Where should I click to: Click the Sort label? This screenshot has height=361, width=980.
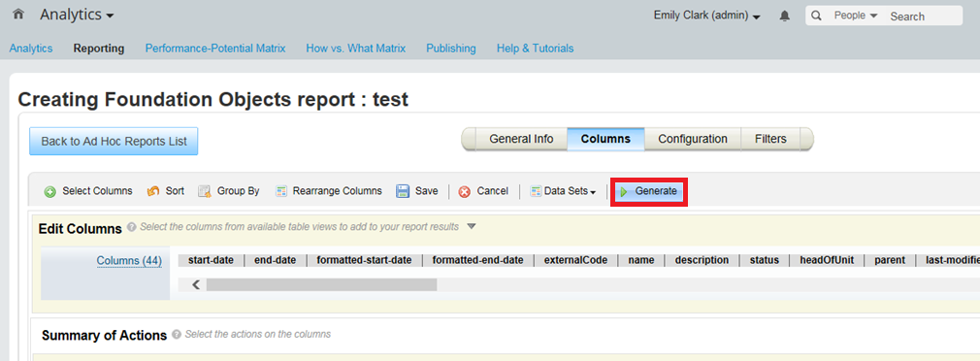(x=175, y=191)
